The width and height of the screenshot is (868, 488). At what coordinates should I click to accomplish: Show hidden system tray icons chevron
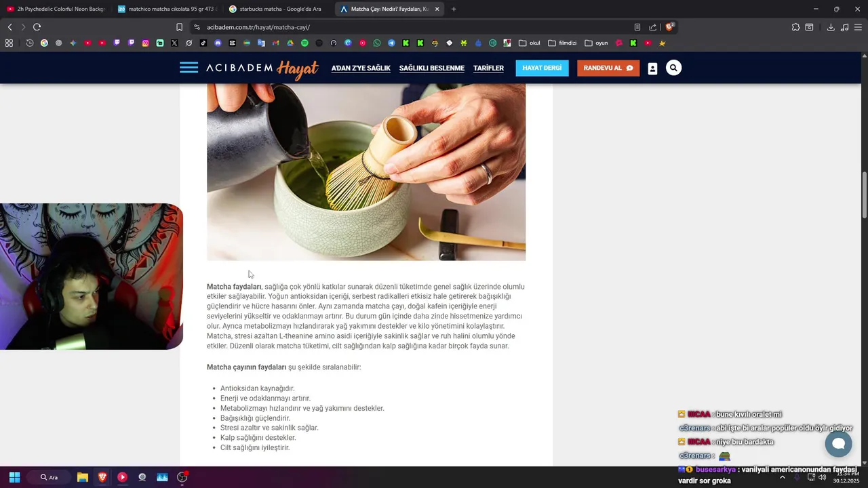(x=783, y=477)
